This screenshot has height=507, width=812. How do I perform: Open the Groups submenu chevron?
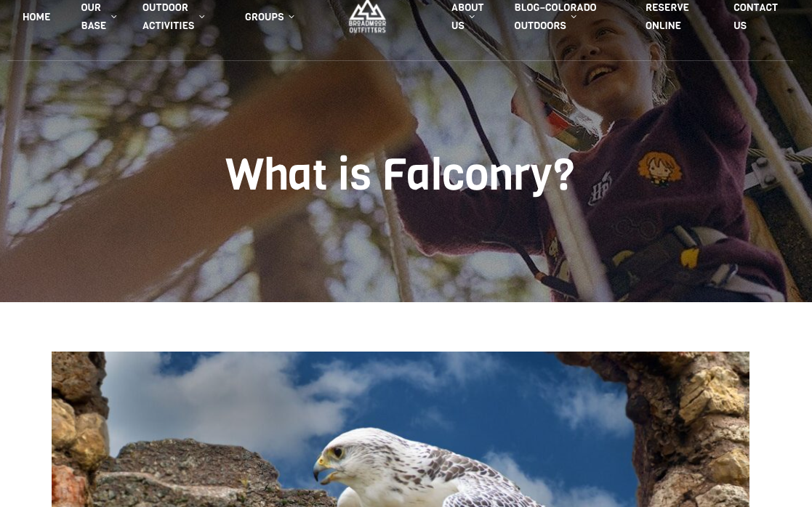tap(292, 17)
